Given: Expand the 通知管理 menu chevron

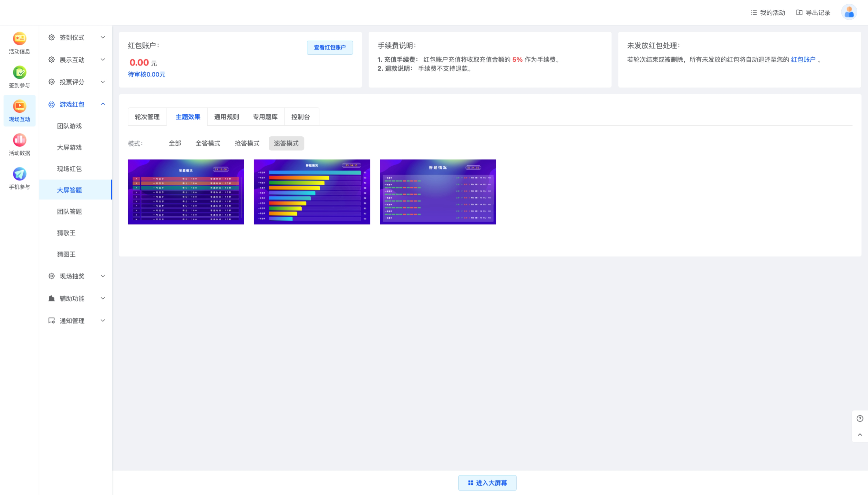Looking at the screenshot, I should coord(103,321).
